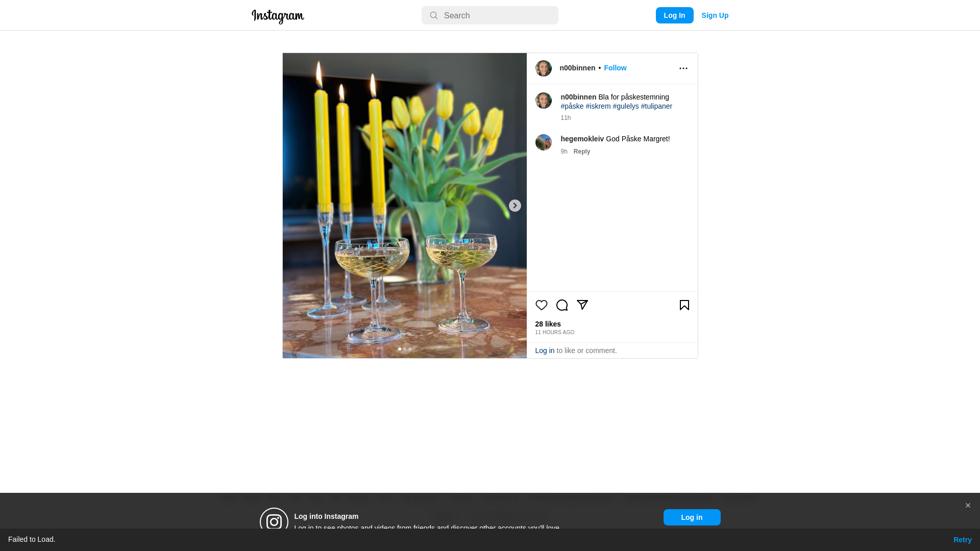
Task: Share post using paper plane icon
Action: click(x=582, y=305)
